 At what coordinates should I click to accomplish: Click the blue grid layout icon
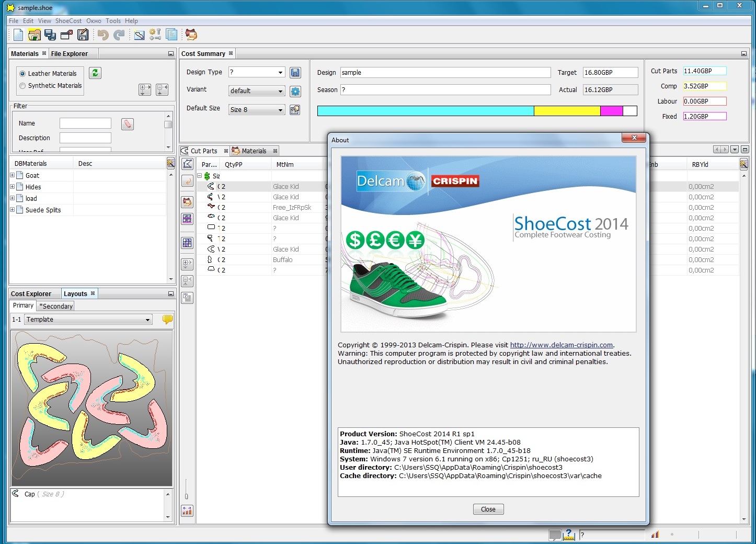[x=187, y=243]
